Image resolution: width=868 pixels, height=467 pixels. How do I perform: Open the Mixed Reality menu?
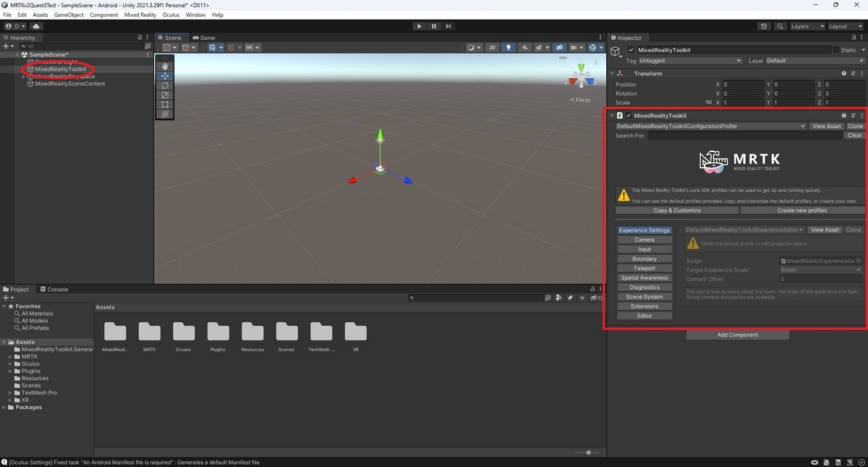coord(140,14)
